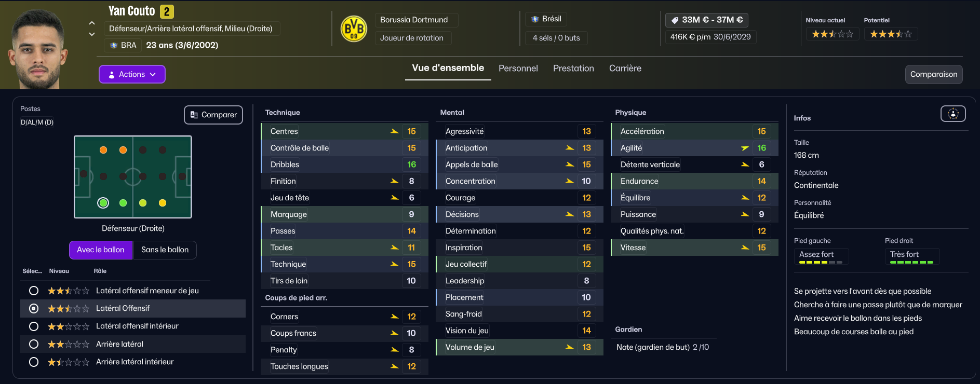Click the Pied gauche strength bar
980x384 pixels.
(821, 263)
